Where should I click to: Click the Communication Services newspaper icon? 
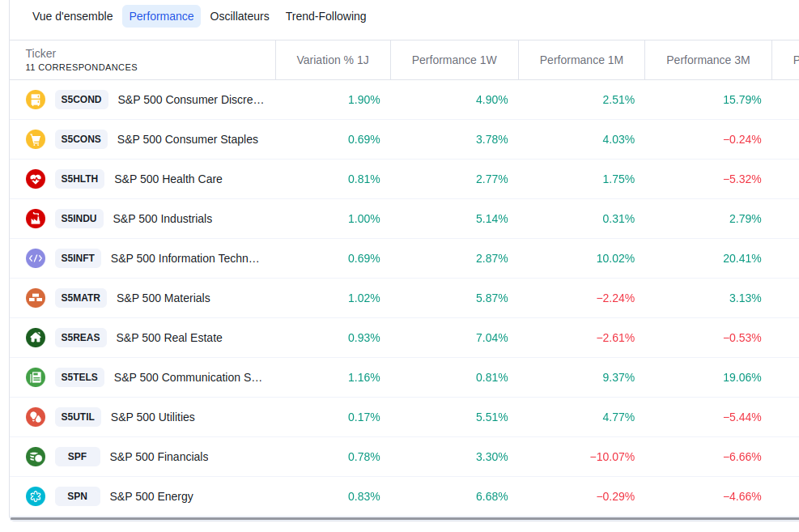(36, 377)
